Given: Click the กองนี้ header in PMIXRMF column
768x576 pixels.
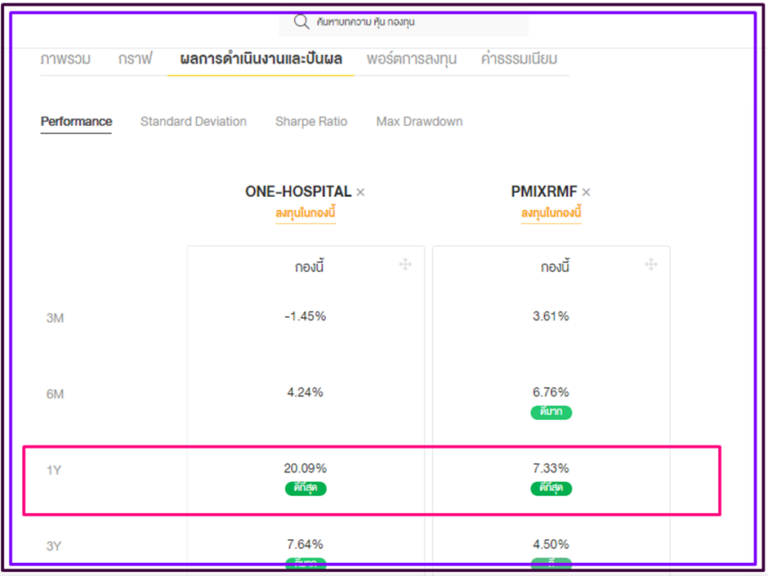Looking at the screenshot, I should [x=555, y=266].
